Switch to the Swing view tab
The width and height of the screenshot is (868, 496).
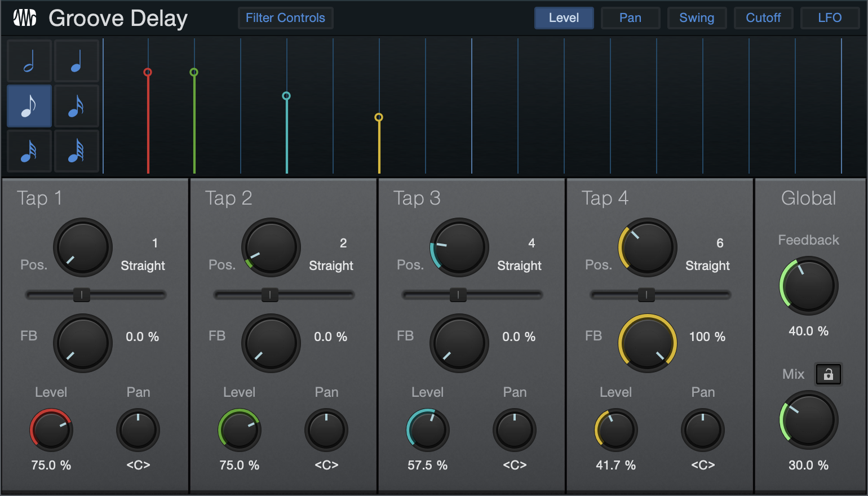(697, 18)
